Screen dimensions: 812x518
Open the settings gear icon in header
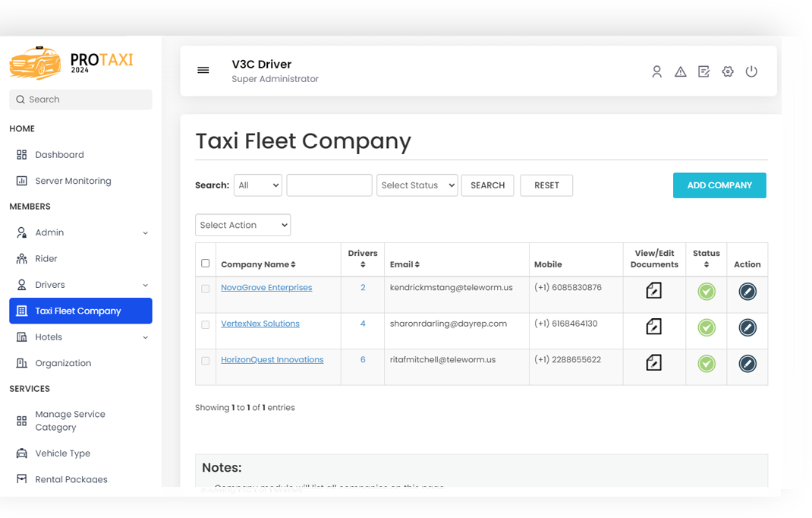[x=728, y=71]
